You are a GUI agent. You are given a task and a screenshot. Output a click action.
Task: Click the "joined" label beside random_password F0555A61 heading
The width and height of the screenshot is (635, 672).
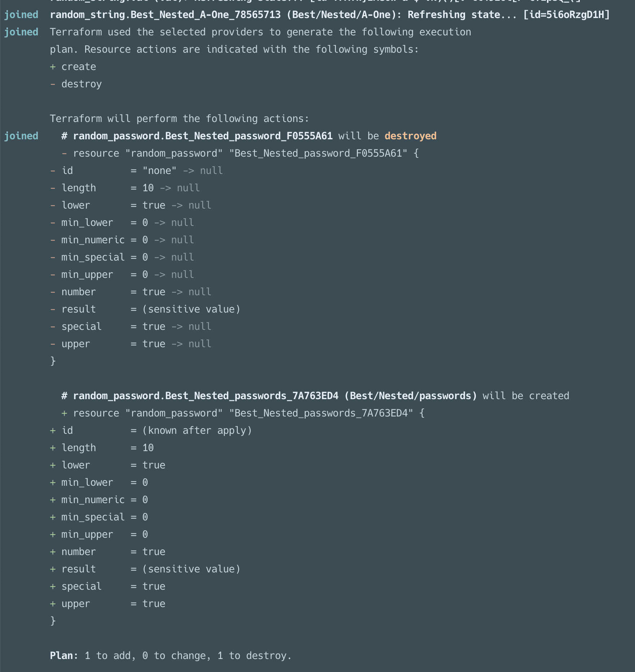21,136
